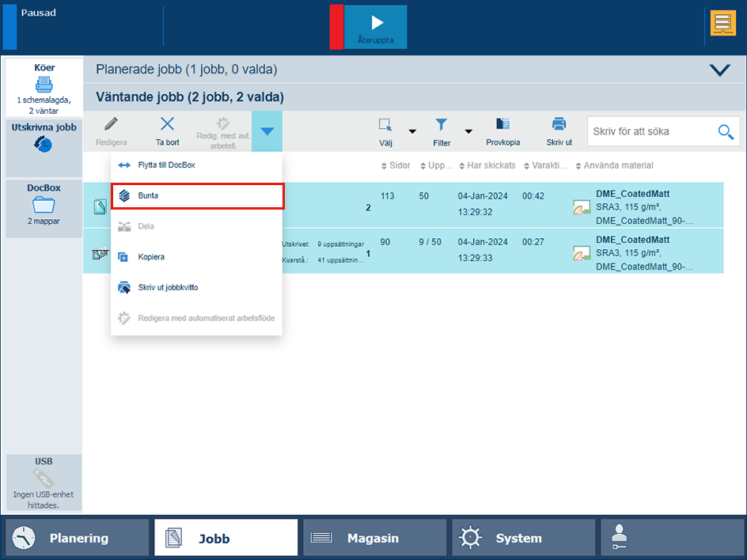Screen dimensions: 747x560
Task: Print a proof with Provkopia
Action: (502, 132)
